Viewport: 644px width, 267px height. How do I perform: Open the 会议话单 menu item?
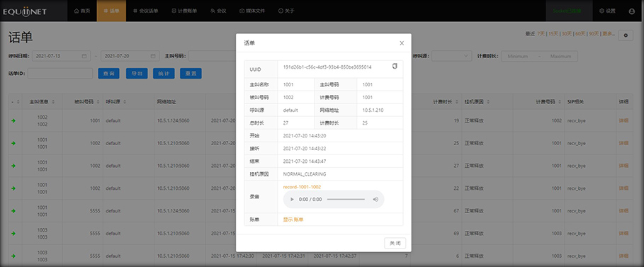[x=145, y=11]
